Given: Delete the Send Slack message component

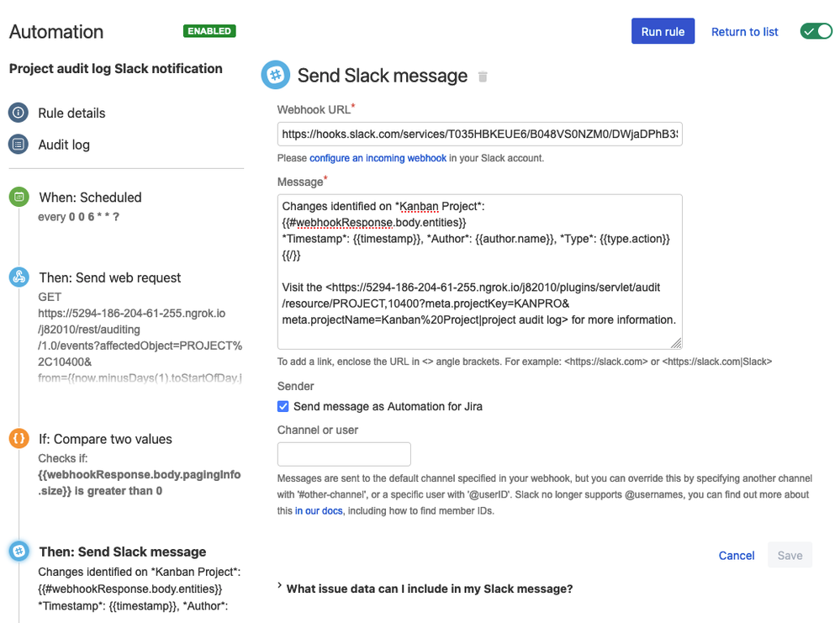Looking at the screenshot, I should pos(483,76).
